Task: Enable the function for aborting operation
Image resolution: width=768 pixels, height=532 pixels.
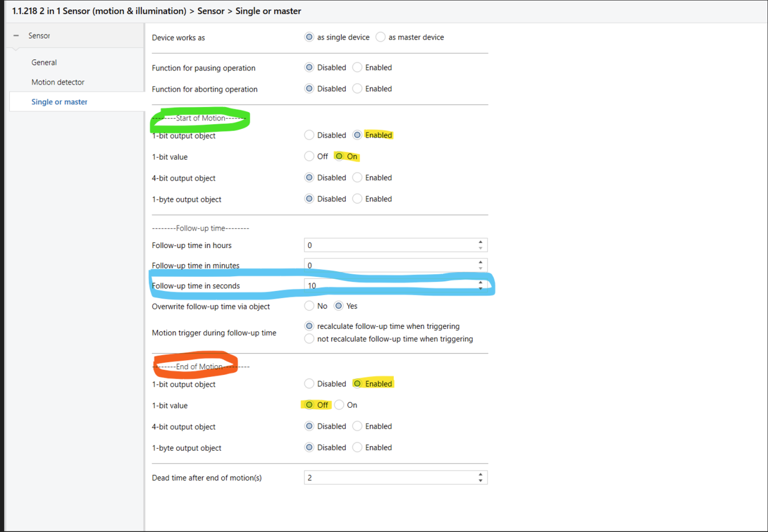Action: click(x=357, y=88)
